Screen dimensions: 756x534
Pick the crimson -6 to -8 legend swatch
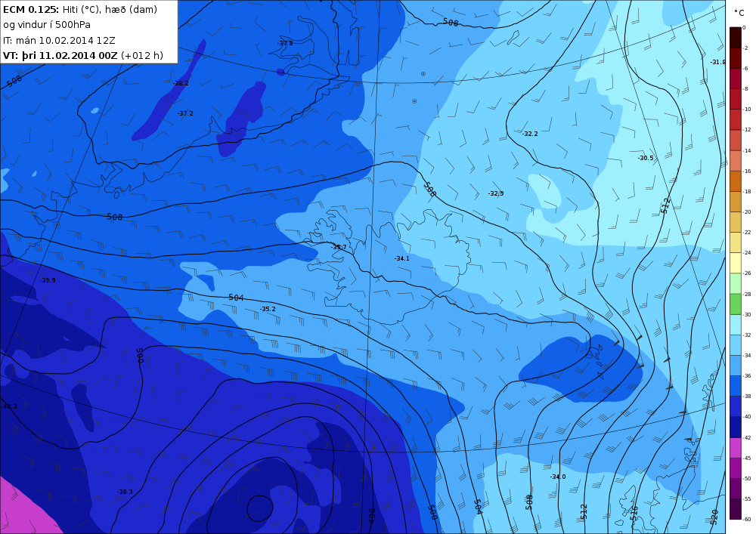[x=736, y=79]
